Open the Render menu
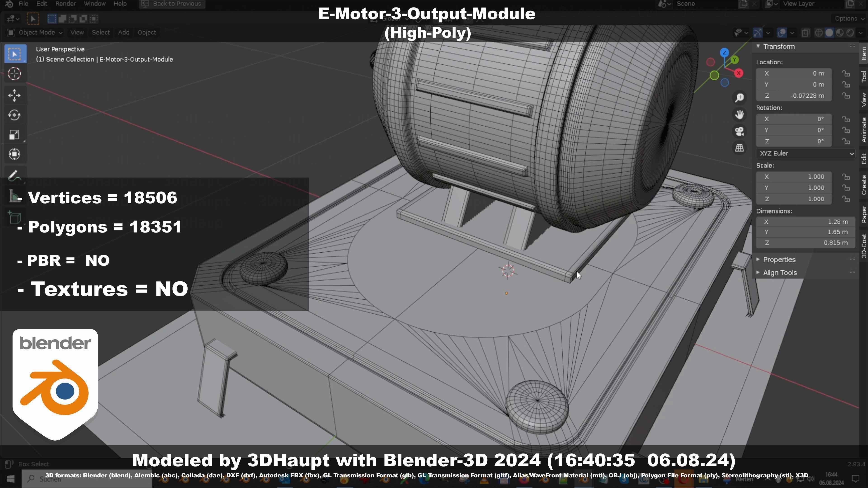Screen dimensions: 868x488 [x=65, y=4]
